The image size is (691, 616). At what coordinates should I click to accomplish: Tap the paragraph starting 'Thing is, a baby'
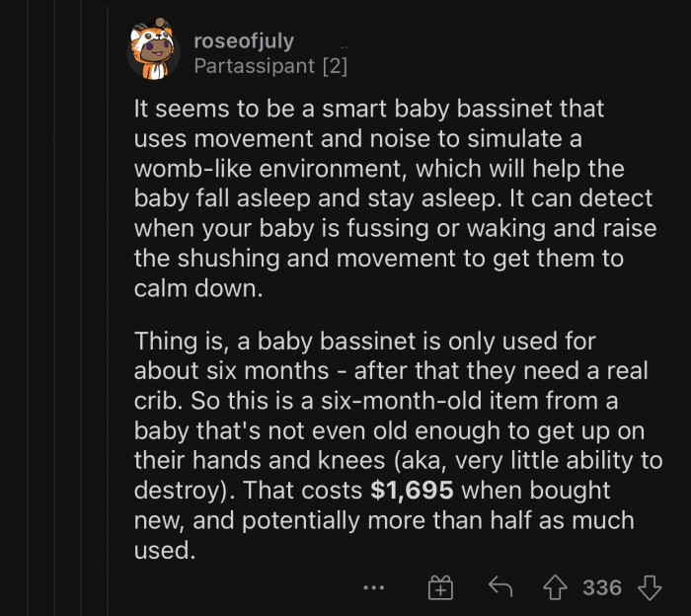(x=398, y=445)
